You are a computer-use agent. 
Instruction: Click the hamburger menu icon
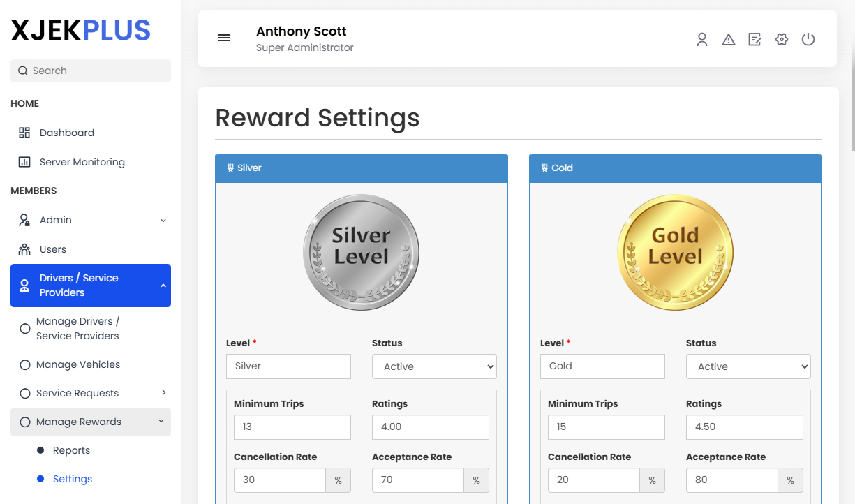(223, 38)
